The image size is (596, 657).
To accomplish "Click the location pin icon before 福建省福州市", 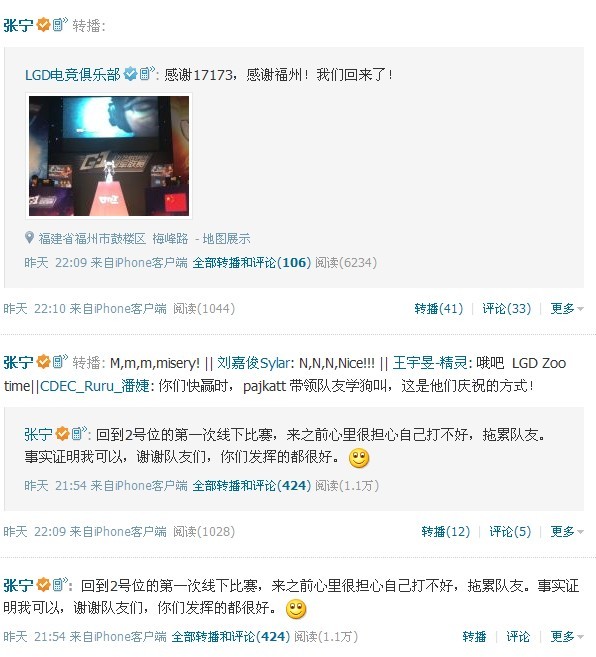I will pyautogui.click(x=29, y=238).
